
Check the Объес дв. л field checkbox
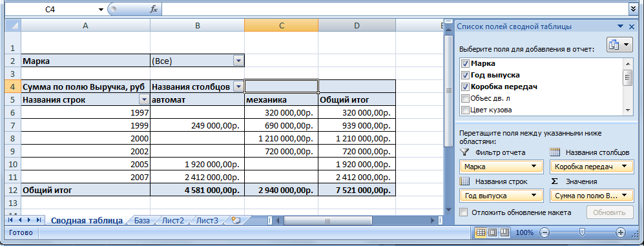tap(465, 98)
